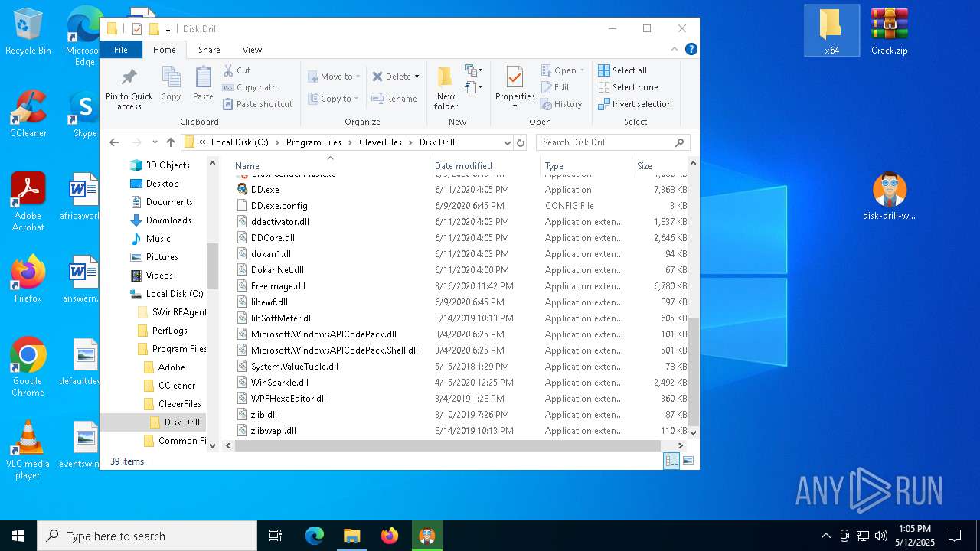Click Select none

[628, 87]
